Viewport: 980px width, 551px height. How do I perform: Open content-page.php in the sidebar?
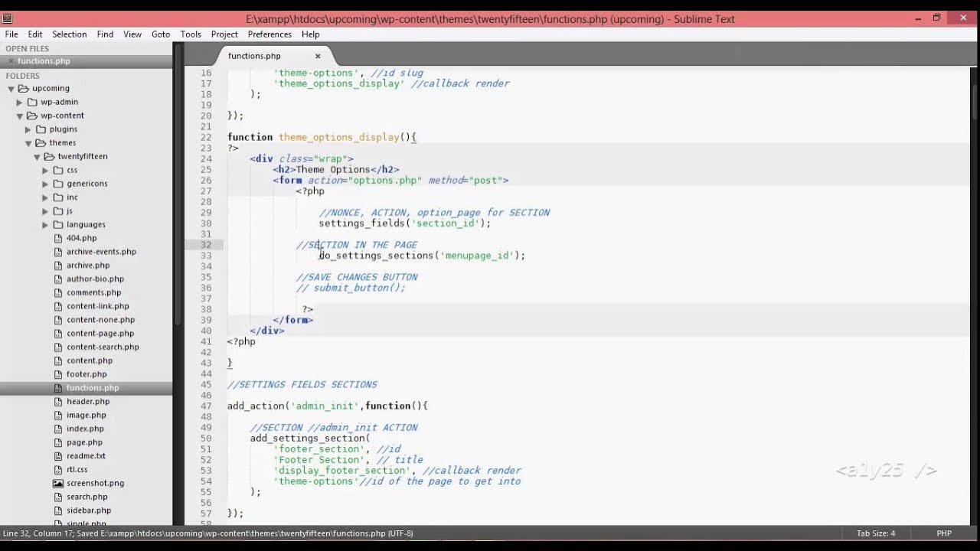(100, 334)
